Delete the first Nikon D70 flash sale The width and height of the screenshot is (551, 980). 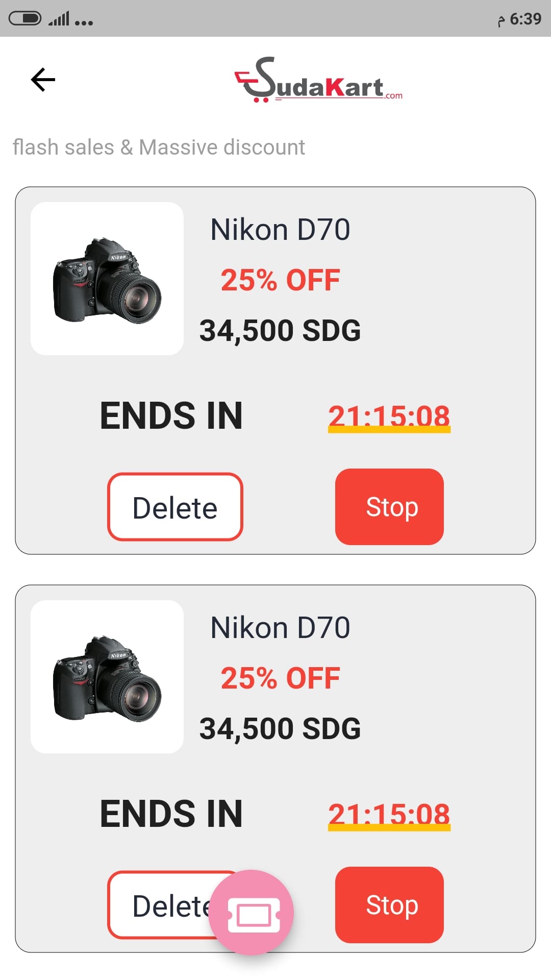(x=175, y=507)
